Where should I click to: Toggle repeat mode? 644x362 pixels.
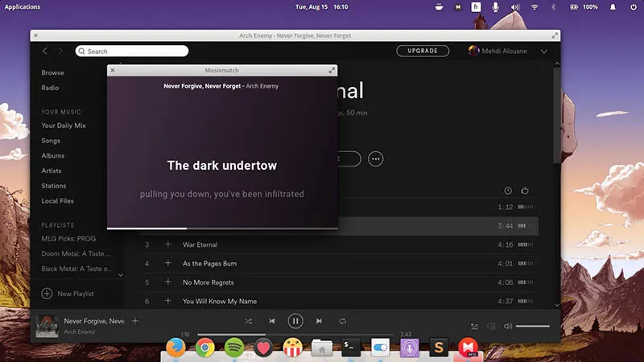[x=343, y=321]
